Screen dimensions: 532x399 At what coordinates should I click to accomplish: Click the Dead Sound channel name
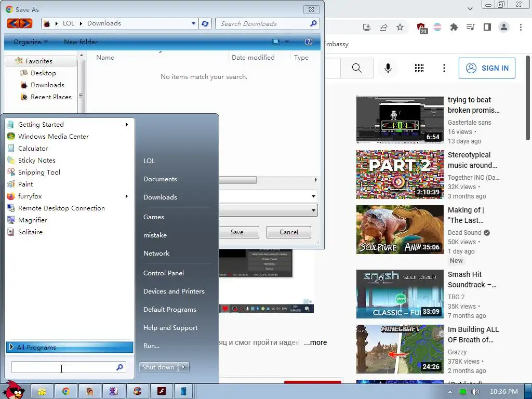pos(464,232)
